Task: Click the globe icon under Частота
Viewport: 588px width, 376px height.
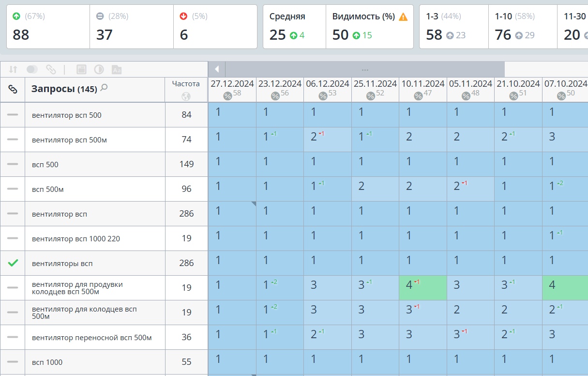Action: [x=186, y=96]
